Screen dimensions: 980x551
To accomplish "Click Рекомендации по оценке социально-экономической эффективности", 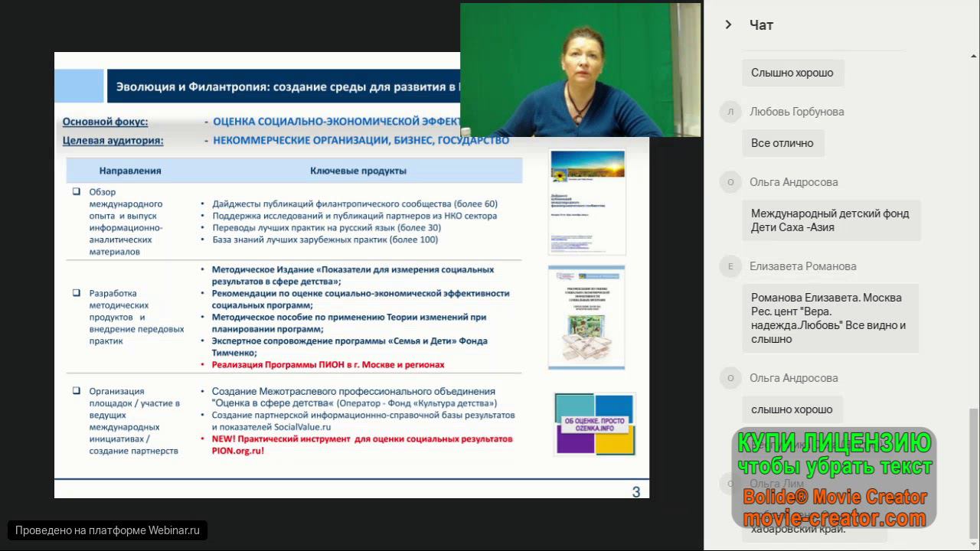I will click(x=361, y=299).
